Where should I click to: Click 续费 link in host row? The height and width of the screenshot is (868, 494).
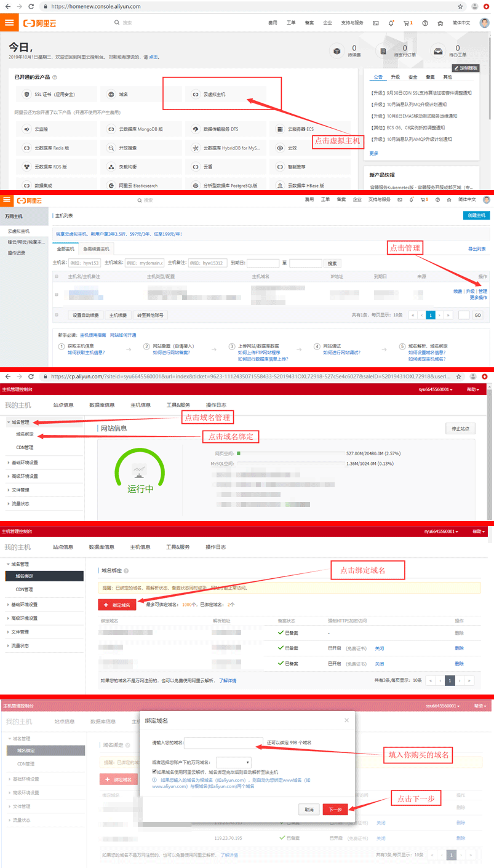tap(458, 291)
